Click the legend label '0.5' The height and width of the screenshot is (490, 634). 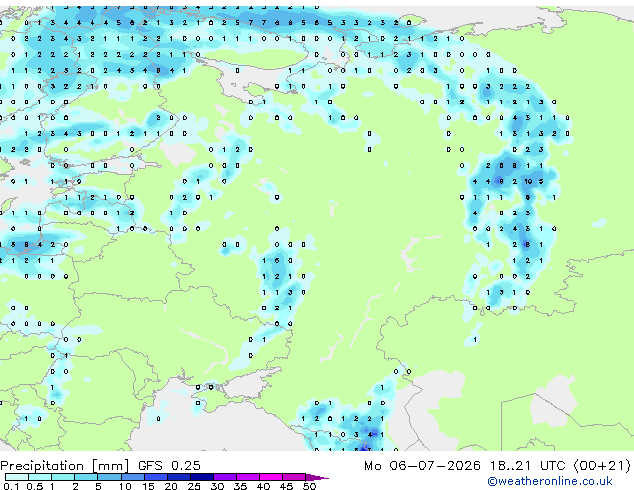(x=35, y=486)
